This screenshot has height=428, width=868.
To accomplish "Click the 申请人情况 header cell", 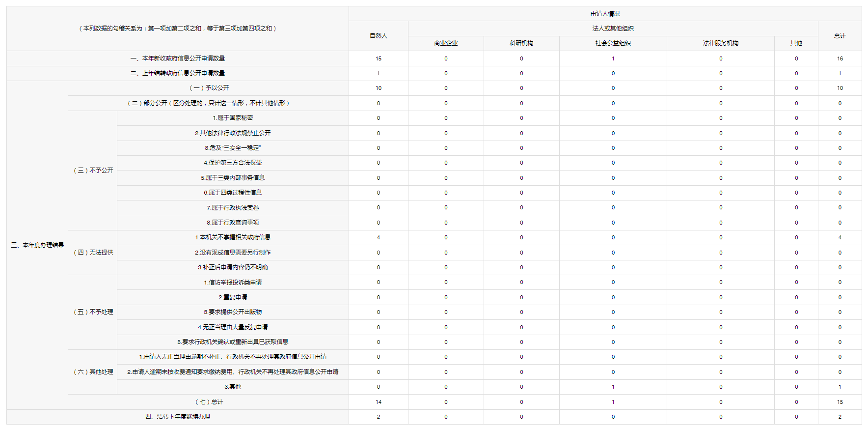I will (x=605, y=14).
